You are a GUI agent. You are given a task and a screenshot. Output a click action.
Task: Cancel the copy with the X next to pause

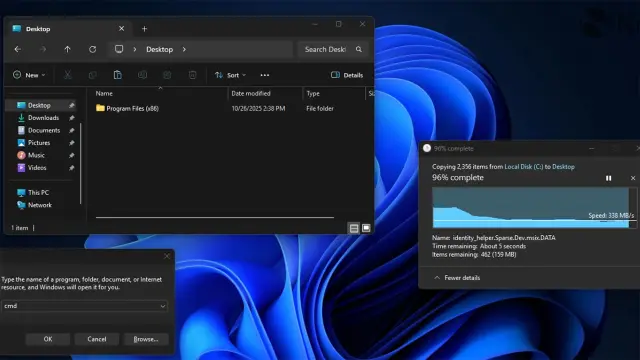[633, 178]
